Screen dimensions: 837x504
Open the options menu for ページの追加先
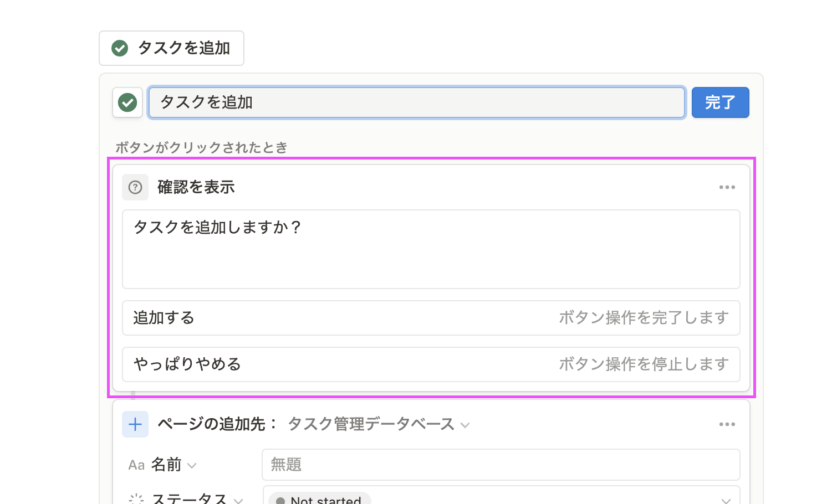[727, 424]
